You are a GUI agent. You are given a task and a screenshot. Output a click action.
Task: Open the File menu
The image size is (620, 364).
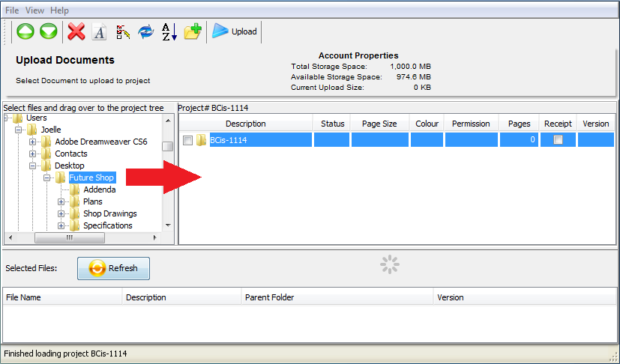click(x=13, y=10)
